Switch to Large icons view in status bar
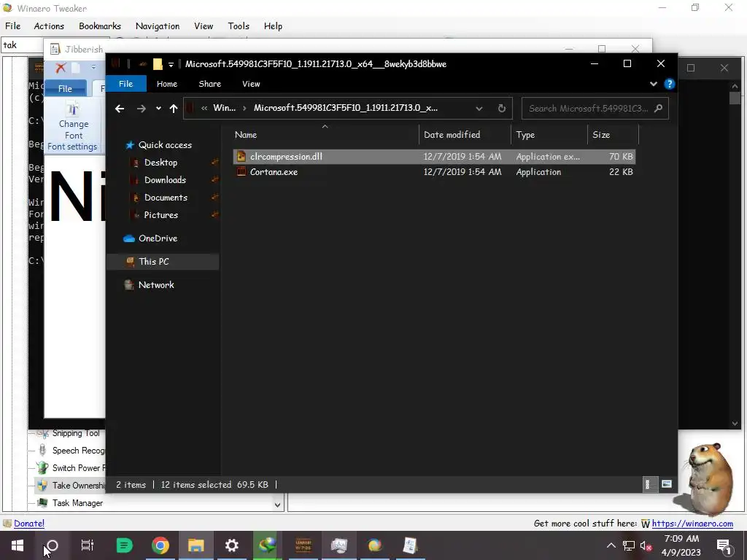This screenshot has height=560, width=747. coord(667,485)
